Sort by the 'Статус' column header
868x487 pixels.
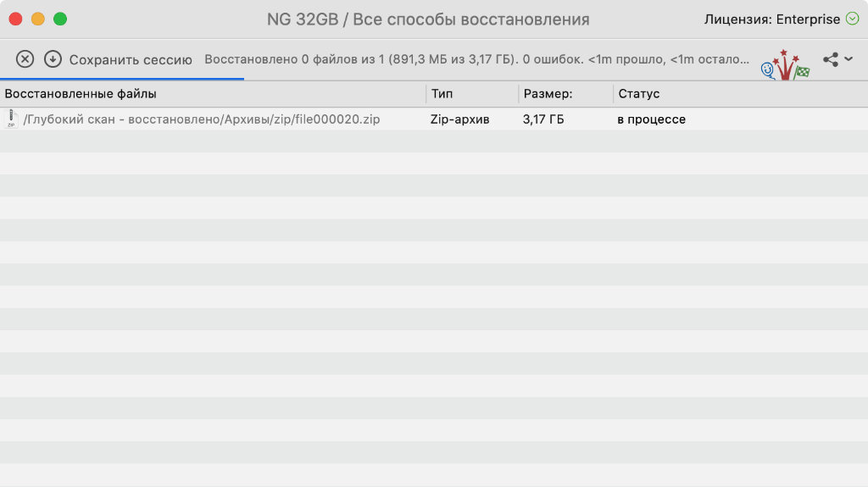click(639, 94)
